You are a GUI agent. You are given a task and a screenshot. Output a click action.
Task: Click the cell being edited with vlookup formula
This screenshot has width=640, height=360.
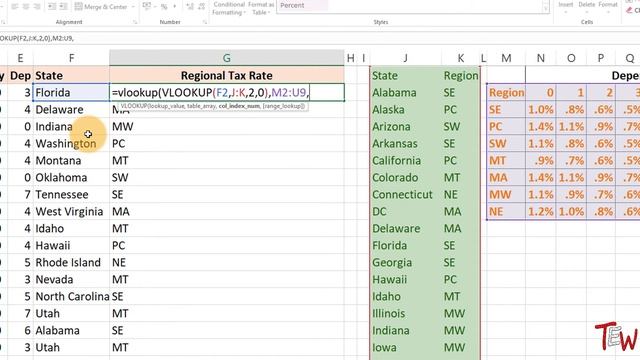point(227,93)
